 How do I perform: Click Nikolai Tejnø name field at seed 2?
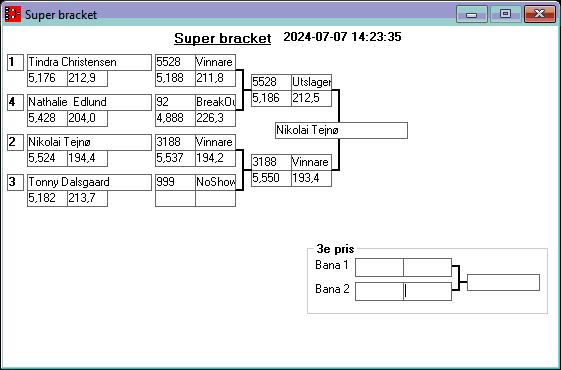[89, 142]
